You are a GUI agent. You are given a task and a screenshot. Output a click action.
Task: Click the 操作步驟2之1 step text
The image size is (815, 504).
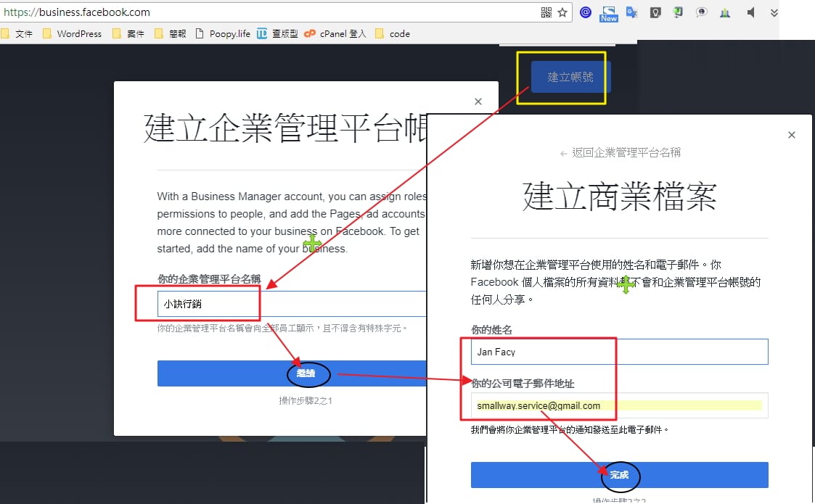click(x=306, y=400)
